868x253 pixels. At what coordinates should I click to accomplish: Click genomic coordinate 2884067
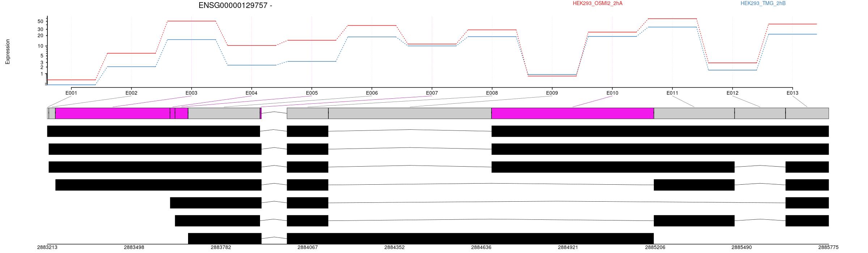307,248
